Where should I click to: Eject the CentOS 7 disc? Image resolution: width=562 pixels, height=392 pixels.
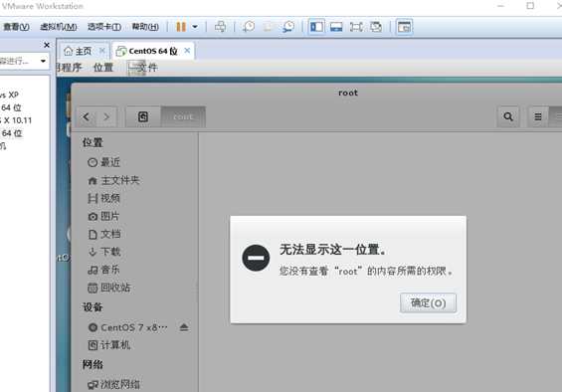click(184, 327)
